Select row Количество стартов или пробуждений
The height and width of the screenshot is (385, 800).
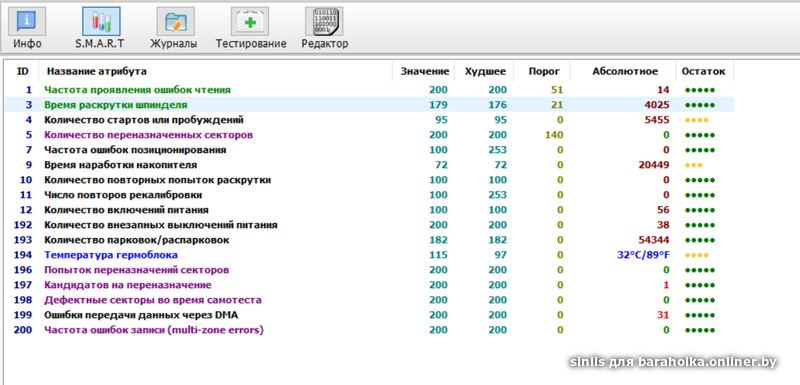[x=370, y=120]
